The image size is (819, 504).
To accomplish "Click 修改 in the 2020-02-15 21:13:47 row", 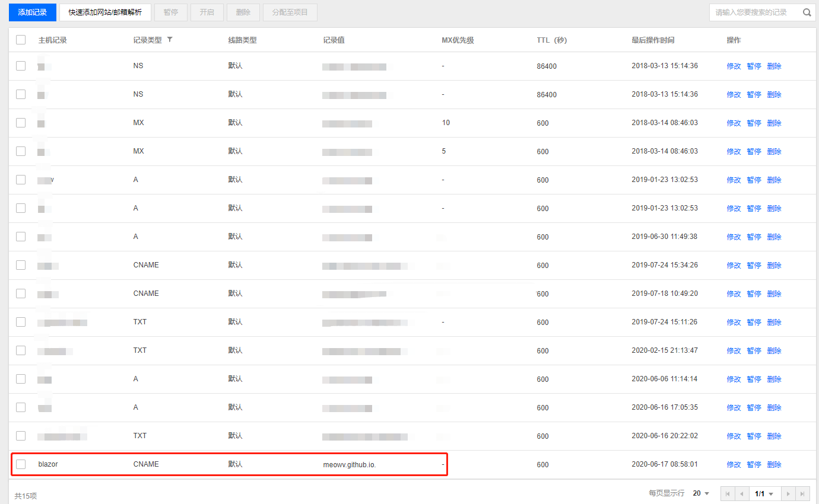I will click(734, 351).
